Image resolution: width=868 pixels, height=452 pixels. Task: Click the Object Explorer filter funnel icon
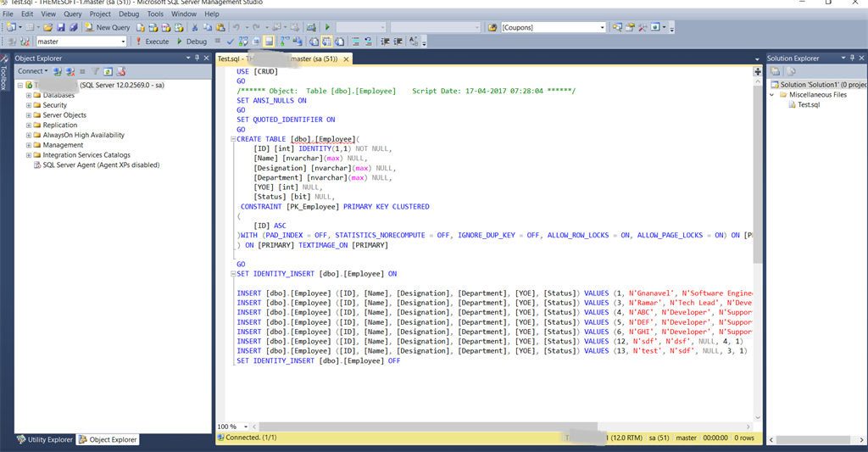[x=96, y=71]
